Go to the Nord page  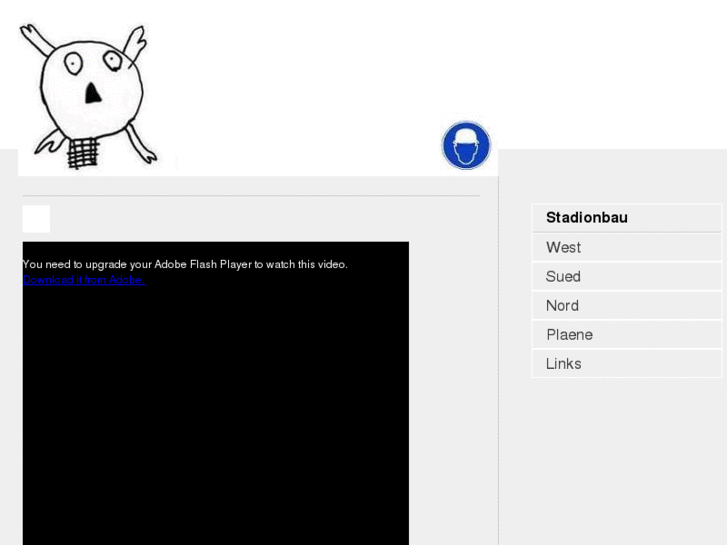[627, 306]
